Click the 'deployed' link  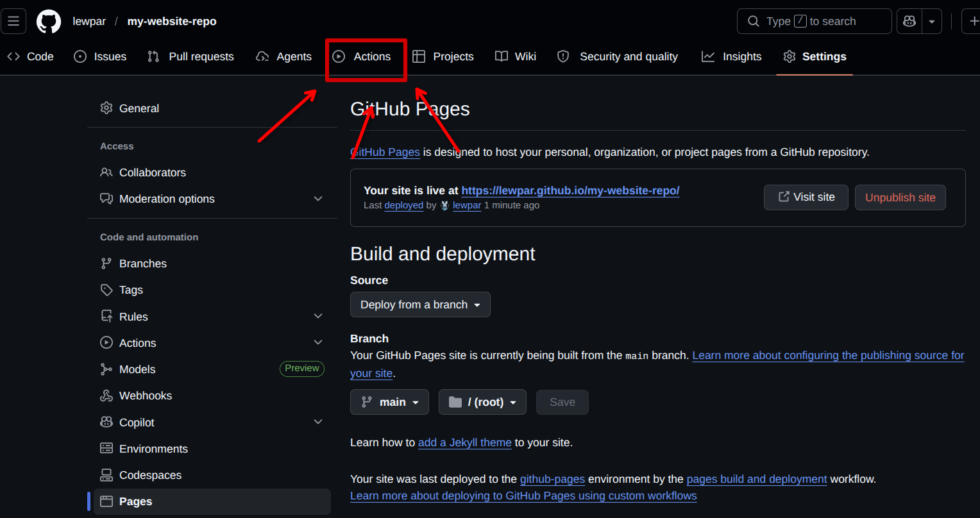pyautogui.click(x=403, y=205)
